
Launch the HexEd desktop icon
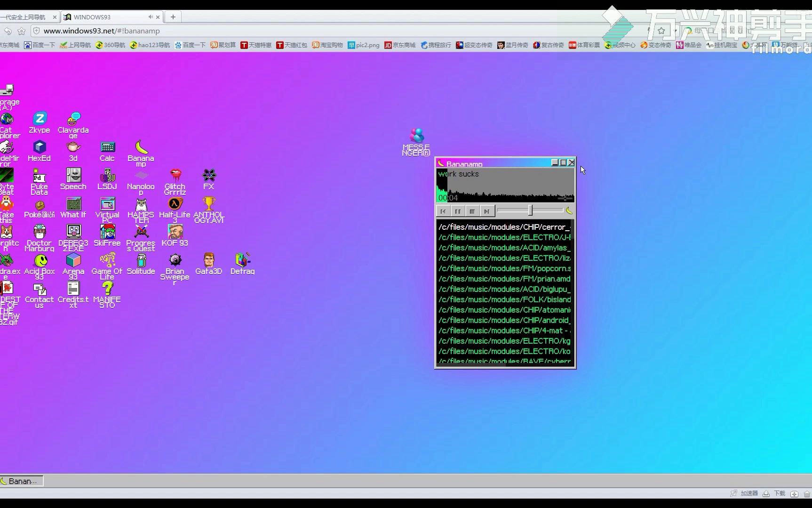pyautogui.click(x=40, y=151)
